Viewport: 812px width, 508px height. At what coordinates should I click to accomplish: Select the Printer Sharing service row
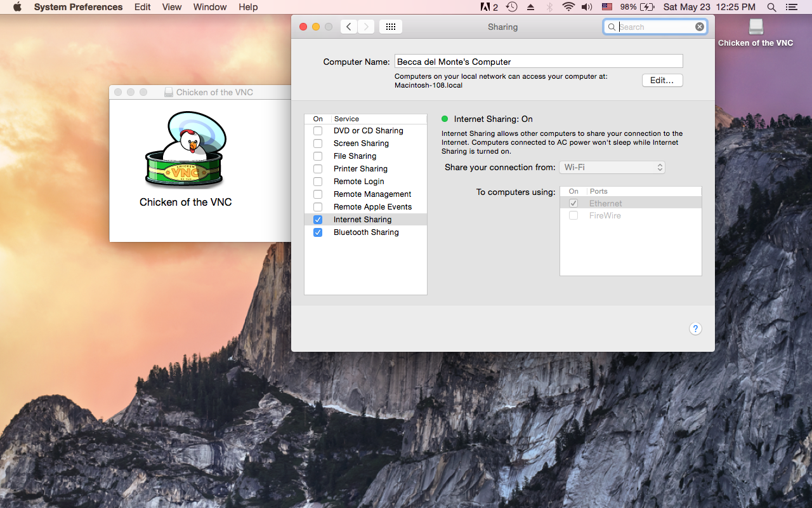coord(365,169)
